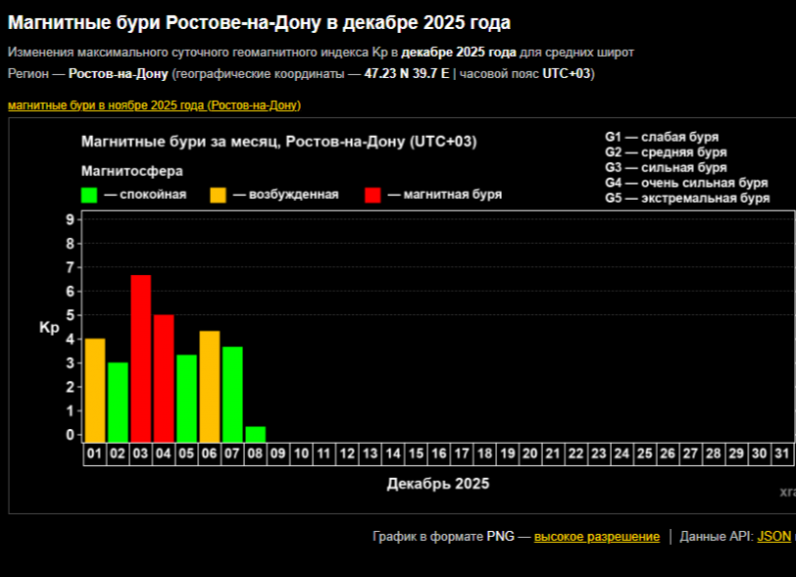The height and width of the screenshot is (577, 796).
Task: Click the orange 'возбужденная' legend swatch
Action: point(218,195)
